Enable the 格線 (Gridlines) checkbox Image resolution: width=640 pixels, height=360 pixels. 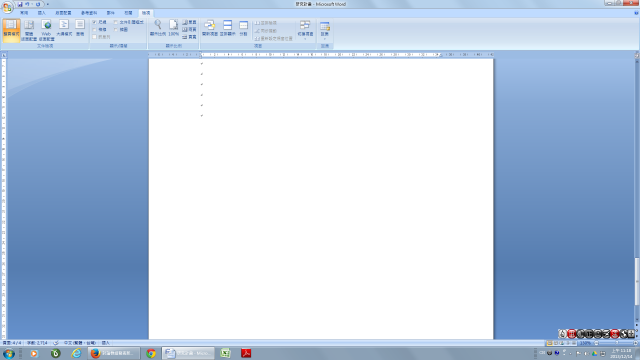[95, 29]
